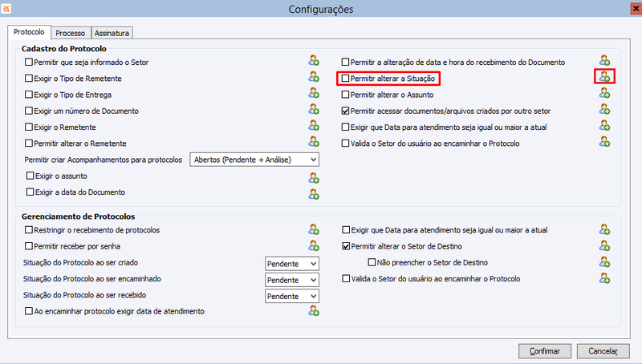Click user icon beside 'Permitir acessar documentos/arquivos'
The width and height of the screenshot is (642, 364).
coord(605,109)
